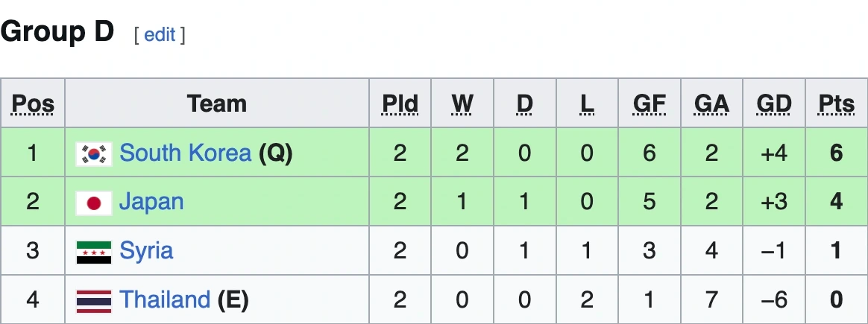Image resolution: width=868 pixels, height=324 pixels.
Task: Click the Japan flag icon
Action: pyautogui.click(x=94, y=203)
